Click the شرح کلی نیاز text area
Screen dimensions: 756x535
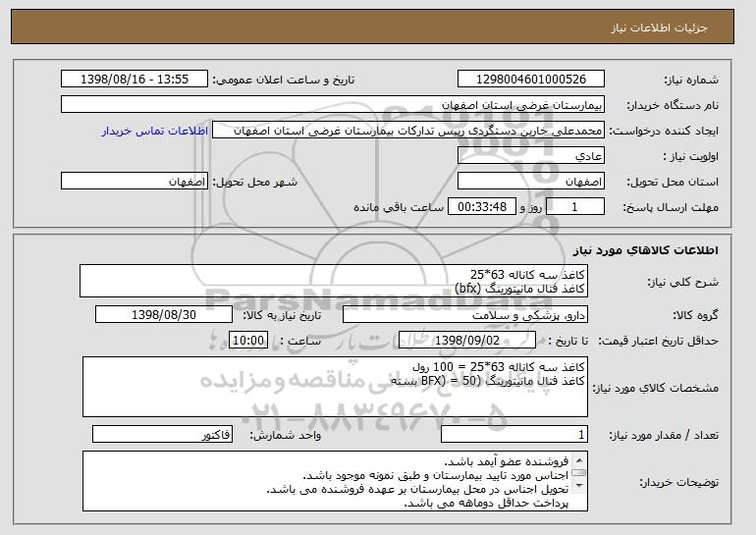coord(334,281)
